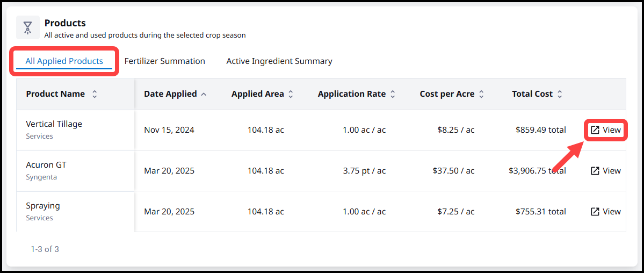Open View link for Acuron GT
The height and width of the screenshot is (273, 644).
(605, 171)
